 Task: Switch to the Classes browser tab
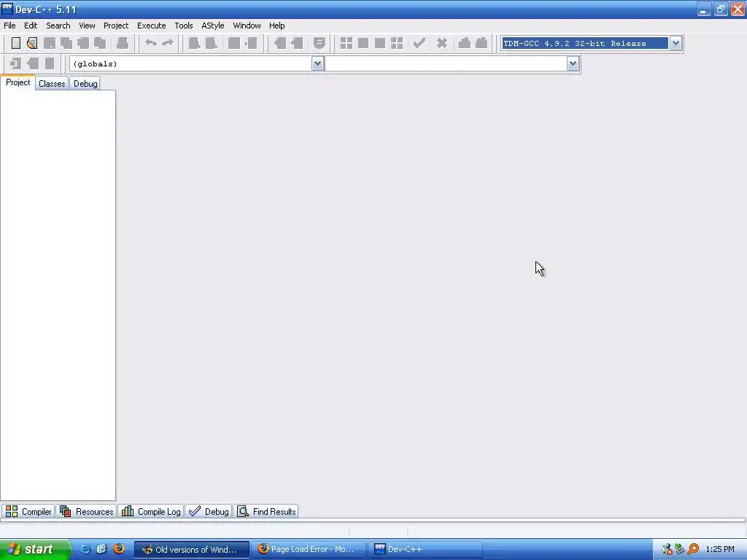(x=52, y=84)
